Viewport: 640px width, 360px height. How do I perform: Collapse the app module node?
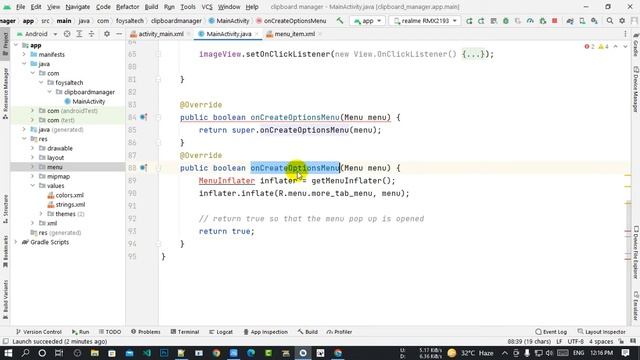pyautogui.click(x=16, y=45)
